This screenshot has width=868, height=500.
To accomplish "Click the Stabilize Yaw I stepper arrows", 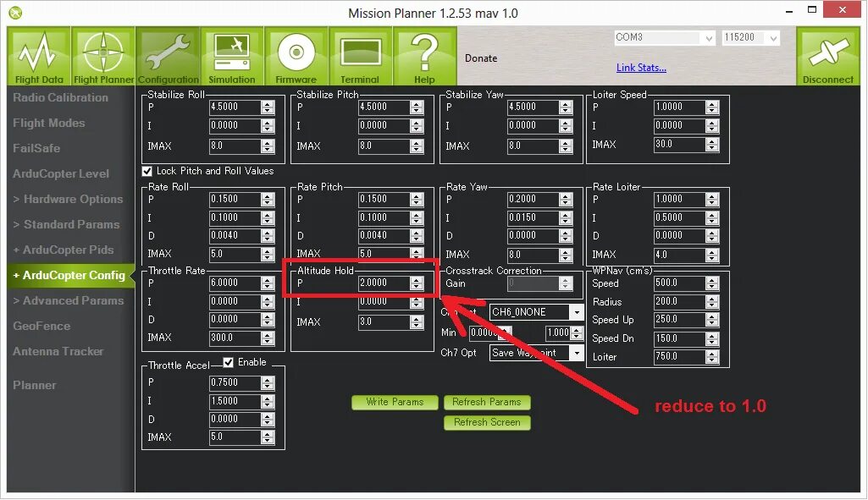I will pos(565,125).
